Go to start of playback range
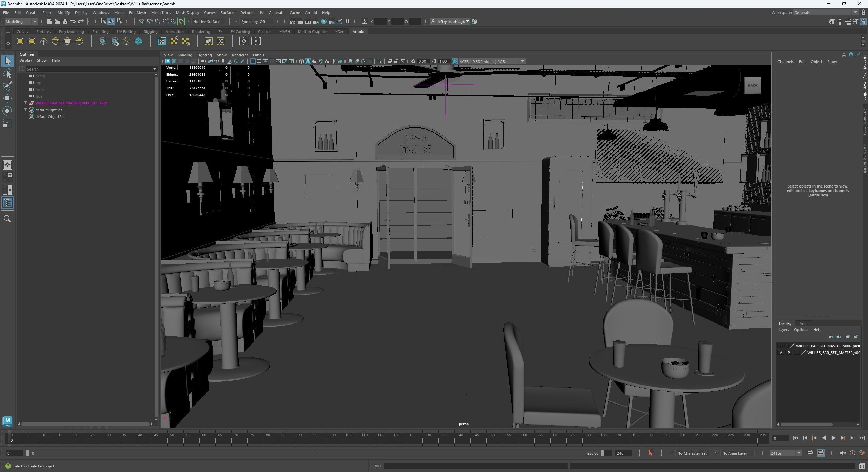868x472 pixels. point(795,438)
